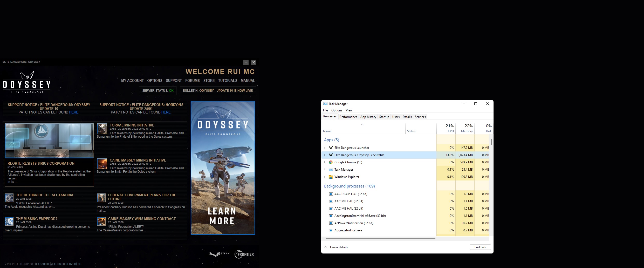Click Caine-Massey Mining Initiative news thumbnail
Viewport: 644px width, 268px height.
(102, 164)
